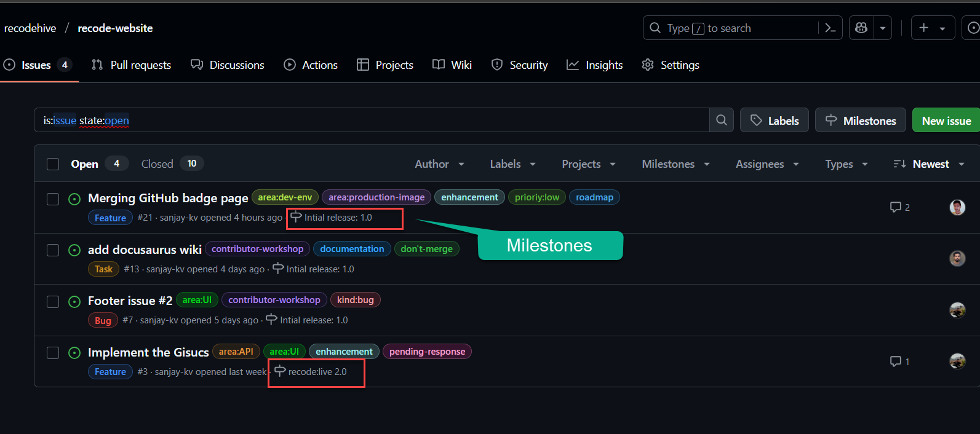Switch to the Wiki tab

pyautogui.click(x=452, y=65)
